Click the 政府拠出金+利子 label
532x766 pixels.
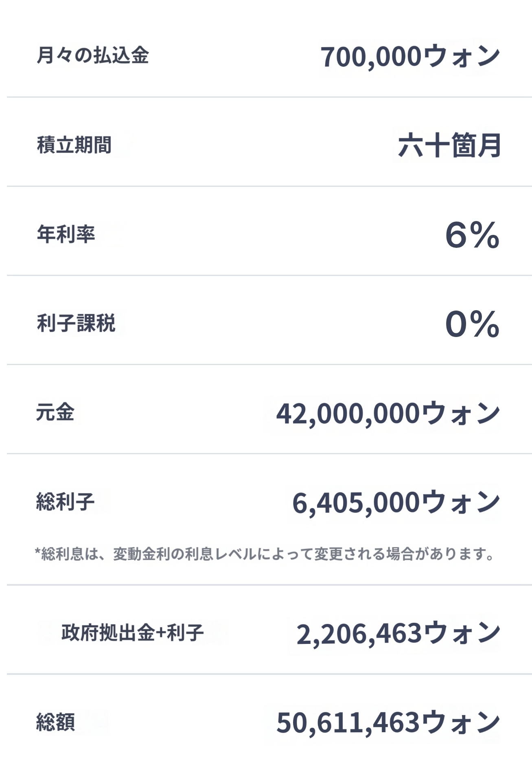pos(132,633)
